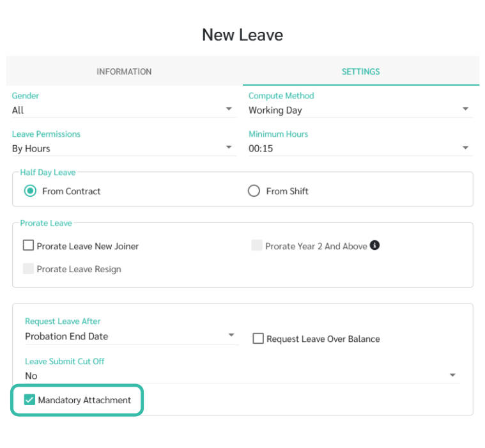
Task: Open the Gender dropdown
Action: (x=121, y=110)
